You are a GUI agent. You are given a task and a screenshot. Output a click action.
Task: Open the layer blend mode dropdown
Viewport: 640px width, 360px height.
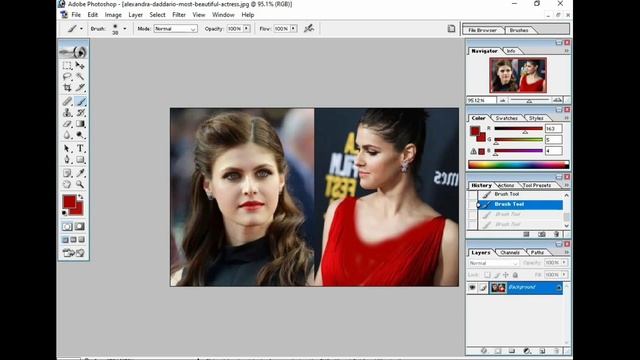493,263
